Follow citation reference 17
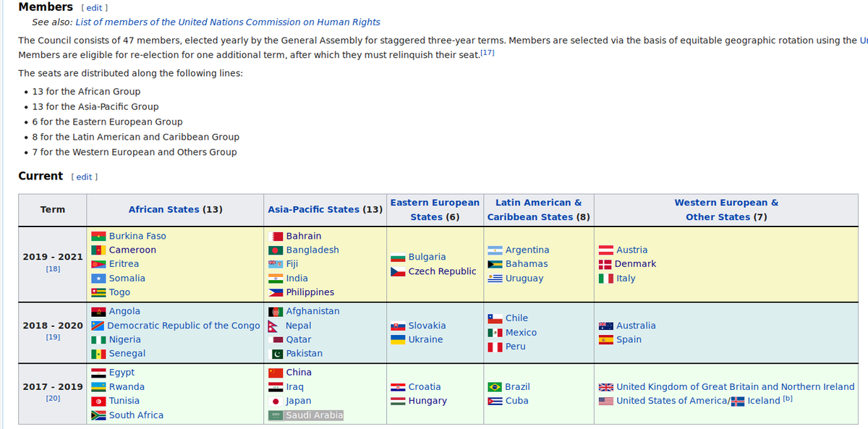The image size is (868, 429). pyautogui.click(x=488, y=54)
